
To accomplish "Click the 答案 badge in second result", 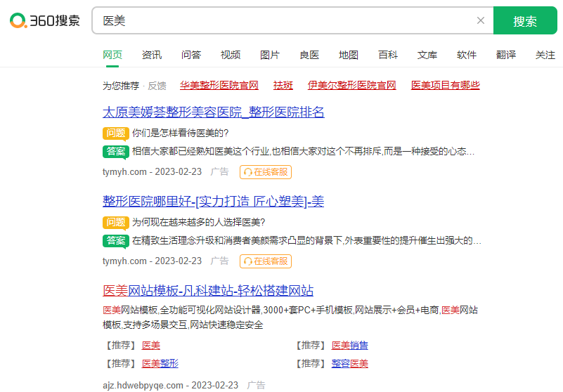I will click(x=115, y=240).
